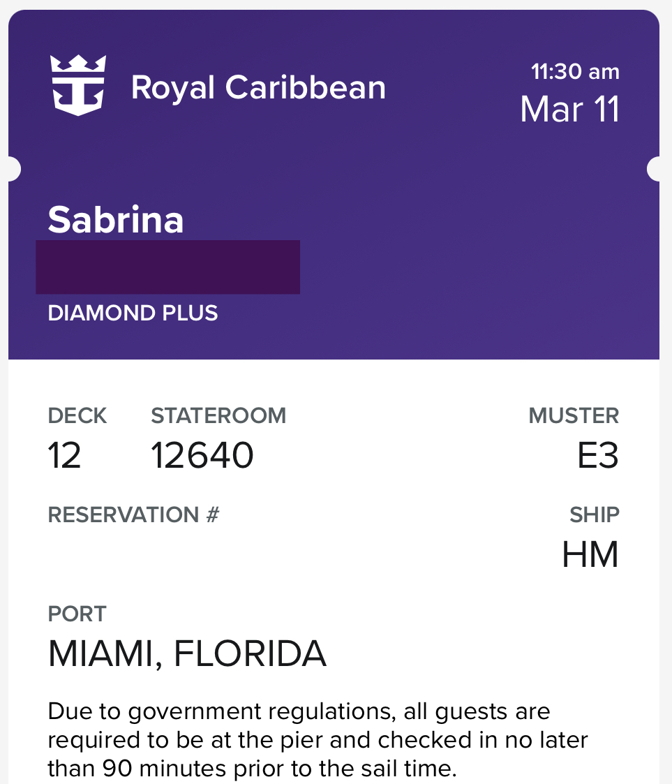Tap the redacted last name bar

click(168, 267)
